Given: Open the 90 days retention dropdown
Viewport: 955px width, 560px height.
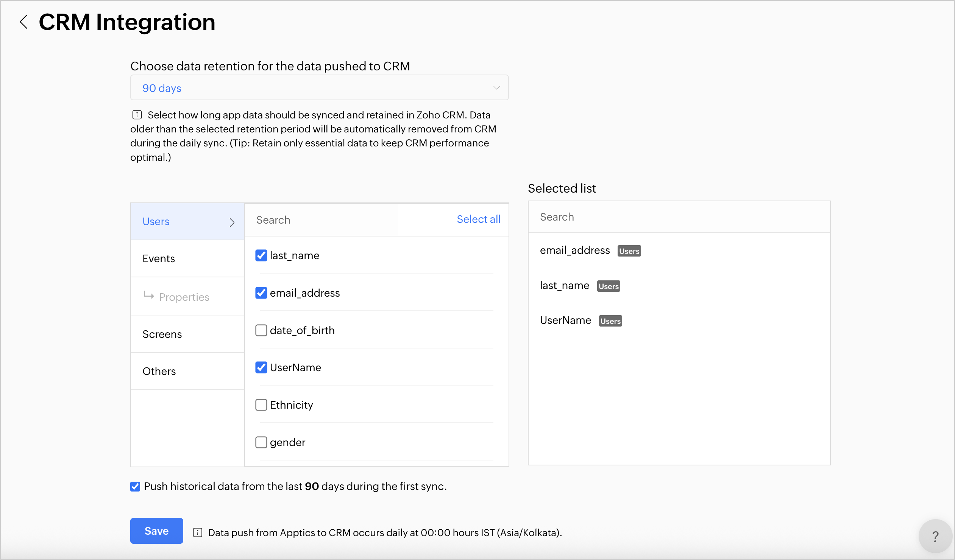Looking at the screenshot, I should click(319, 88).
